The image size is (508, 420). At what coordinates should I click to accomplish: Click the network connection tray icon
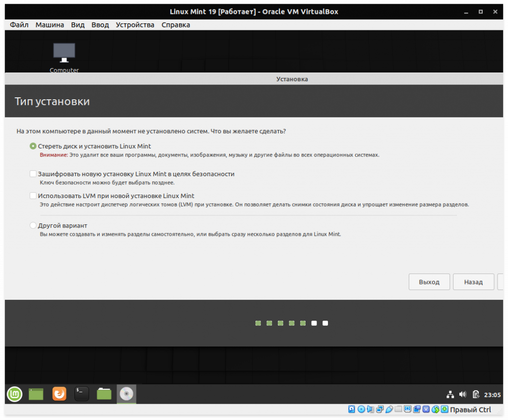(450, 394)
